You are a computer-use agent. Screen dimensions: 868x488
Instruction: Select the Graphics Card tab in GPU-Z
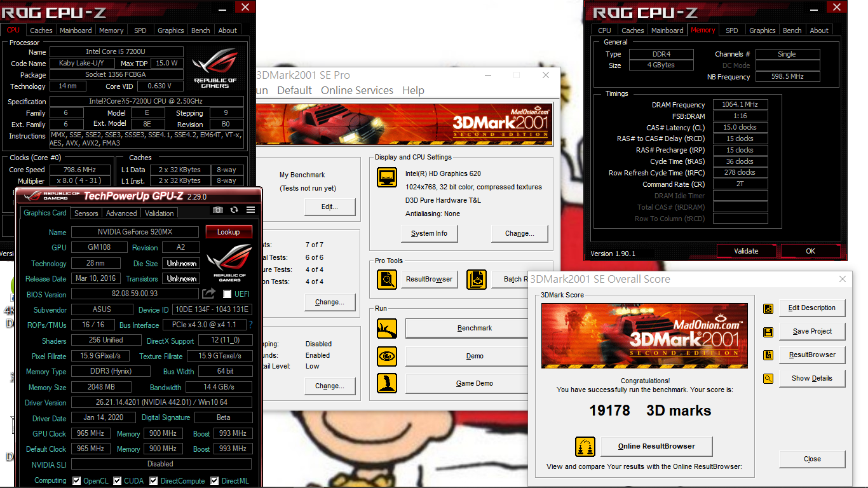(x=45, y=213)
